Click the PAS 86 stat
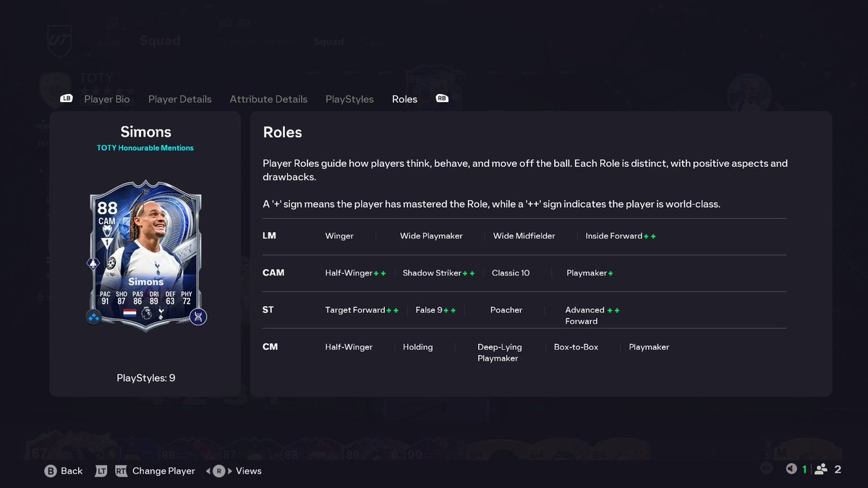868x488 pixels. pos(137,297)
